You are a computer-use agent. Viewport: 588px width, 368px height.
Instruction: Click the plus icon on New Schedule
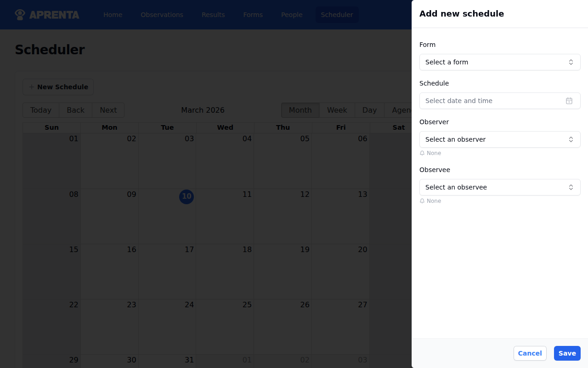point(31,87)
